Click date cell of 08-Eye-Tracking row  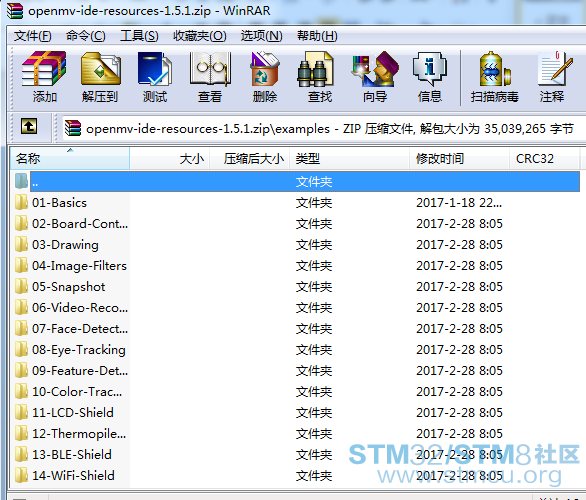tap(459, 349)
